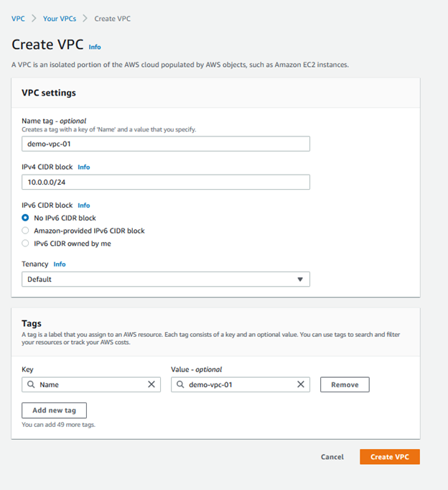The image size is (448, 490).
Task: Click search icon in Key field
Action: [31, 384]
